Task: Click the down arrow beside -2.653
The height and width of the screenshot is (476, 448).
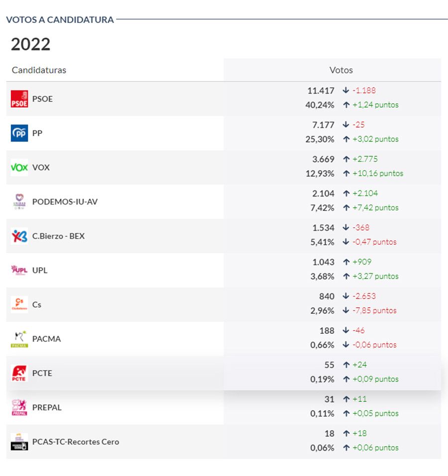Action: (x=346, y=296)
